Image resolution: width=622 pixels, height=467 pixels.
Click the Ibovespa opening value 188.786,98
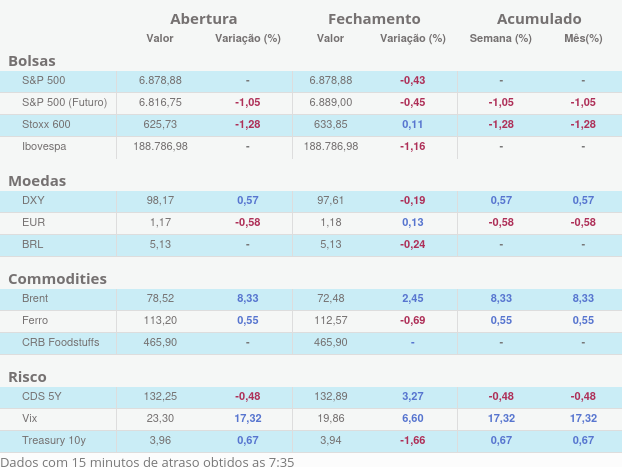tap(160, 146)
